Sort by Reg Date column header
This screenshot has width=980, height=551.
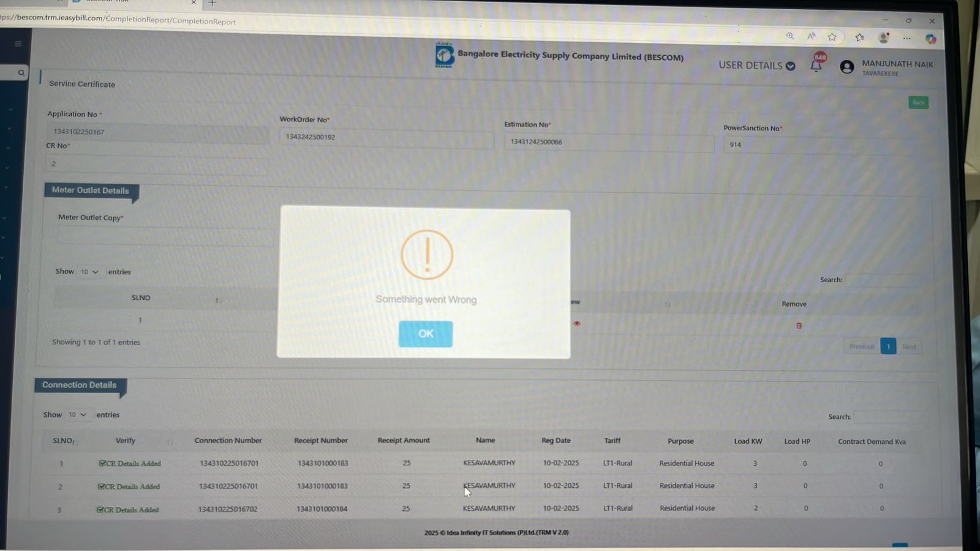(x=556, y=440)
